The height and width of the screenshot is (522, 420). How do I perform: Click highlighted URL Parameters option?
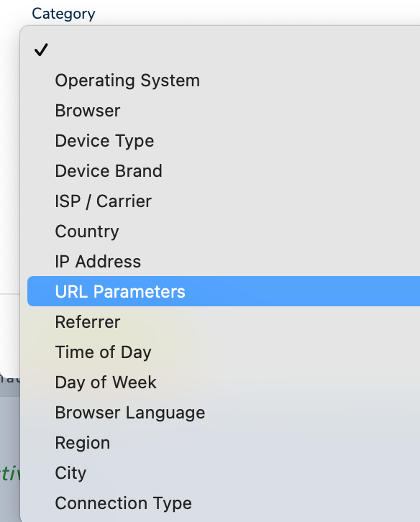(x=224, y=291)
